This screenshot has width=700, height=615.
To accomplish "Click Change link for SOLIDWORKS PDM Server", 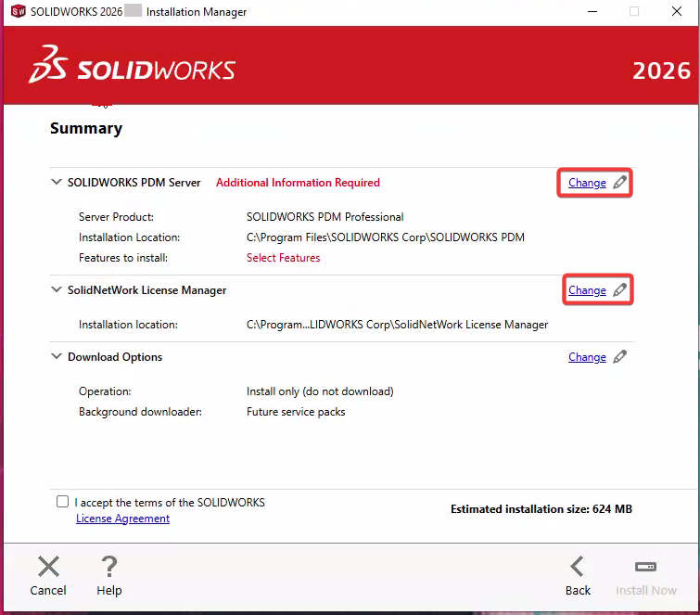I will point(587,183).
